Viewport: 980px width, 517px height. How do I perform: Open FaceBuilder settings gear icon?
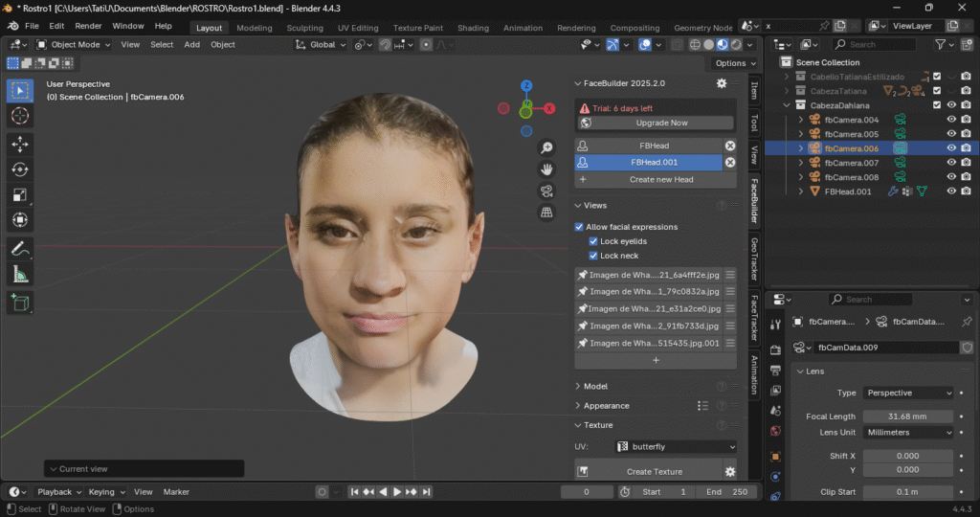tap(722, 83)
